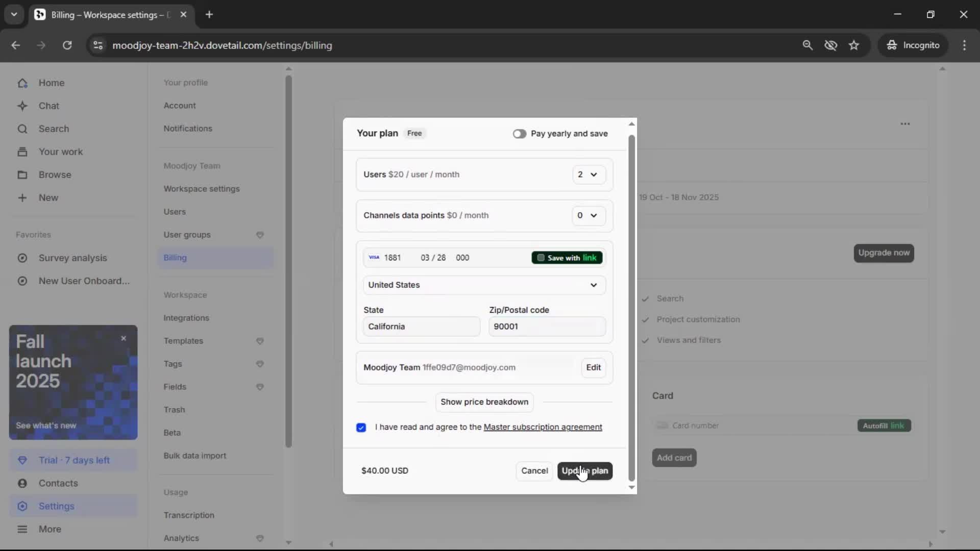The image size is (980, 551).
Task: Bookmark page with the star icon
Action: coord(854,45)
